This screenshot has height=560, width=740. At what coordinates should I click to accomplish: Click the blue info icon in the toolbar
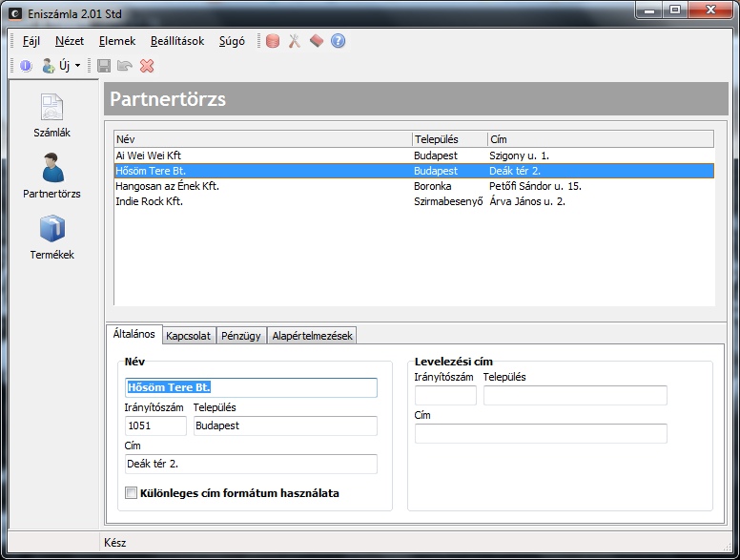click(26, 66)
